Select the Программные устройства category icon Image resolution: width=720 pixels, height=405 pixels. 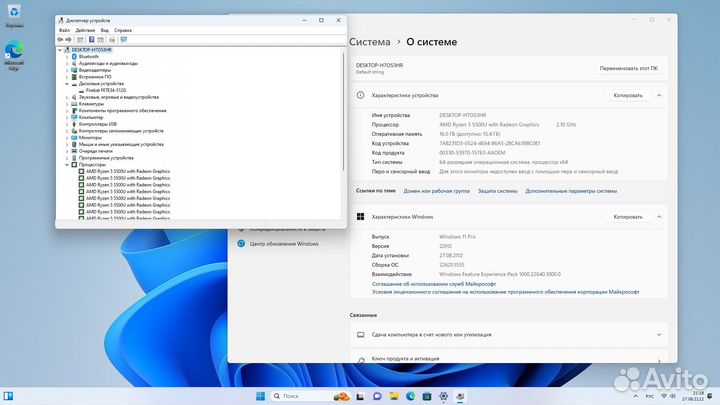point(74,158)
